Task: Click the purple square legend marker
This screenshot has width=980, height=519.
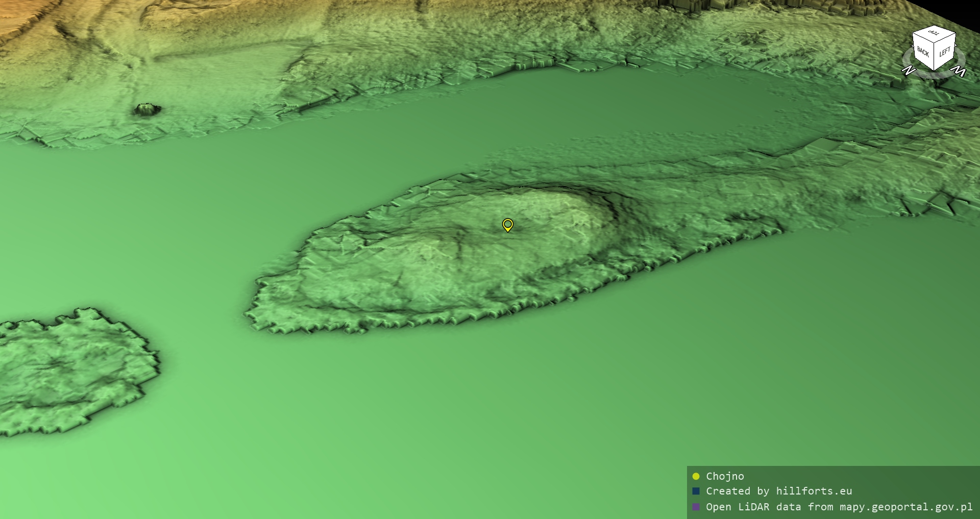Action: [x=696, y=507]
